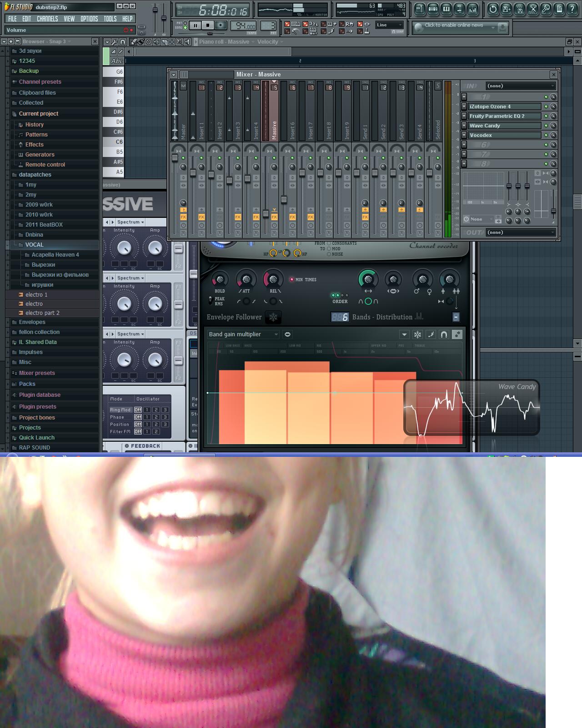Click the Master track volume fader
This screenshot has height=728, width=582.
175,158
